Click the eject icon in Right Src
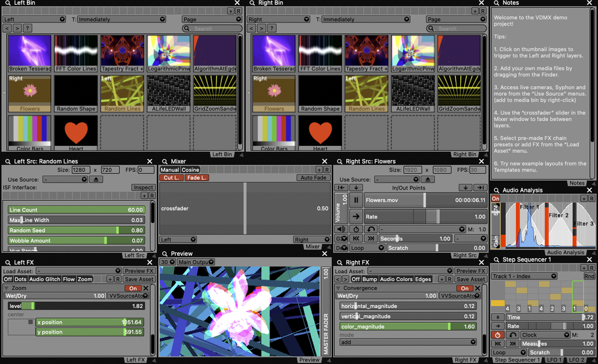The height and width of the screenshot is (364, 598). tap(428, 179)
